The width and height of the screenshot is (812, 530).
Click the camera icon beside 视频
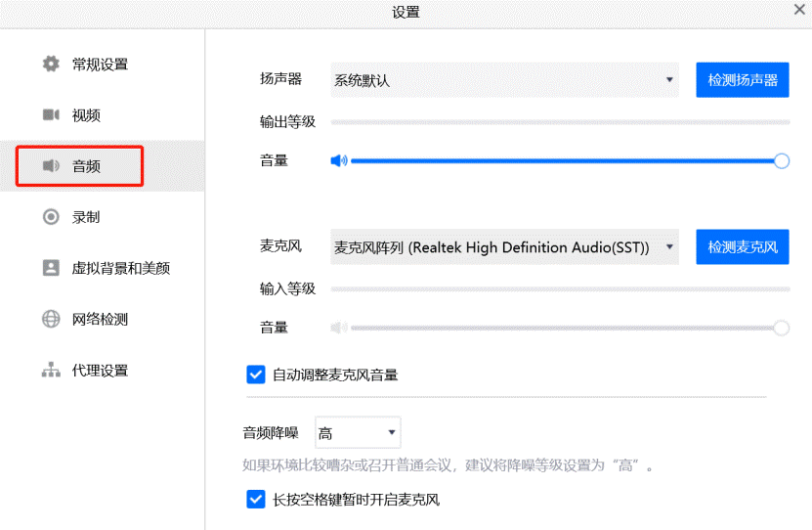[51, 115]
